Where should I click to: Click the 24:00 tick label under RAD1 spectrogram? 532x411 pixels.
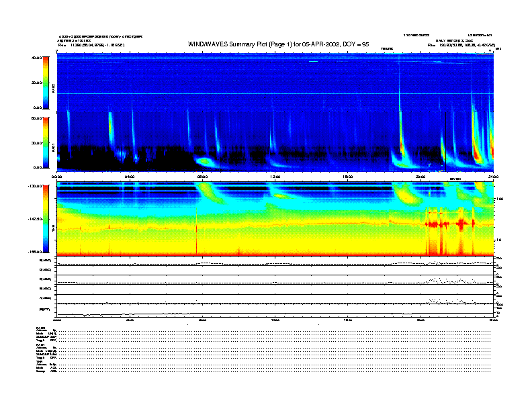click(x=493, y=177)
